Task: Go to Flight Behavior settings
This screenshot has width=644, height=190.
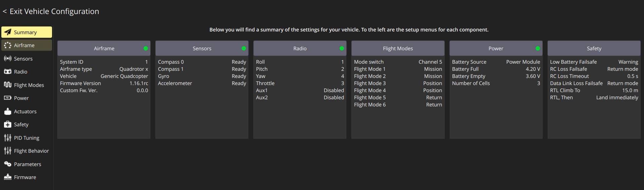Action: [x=31, y=151]
